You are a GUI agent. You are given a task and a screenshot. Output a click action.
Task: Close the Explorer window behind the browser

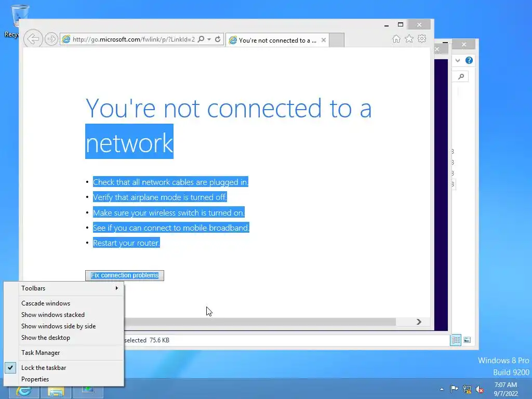coord(464,45)
